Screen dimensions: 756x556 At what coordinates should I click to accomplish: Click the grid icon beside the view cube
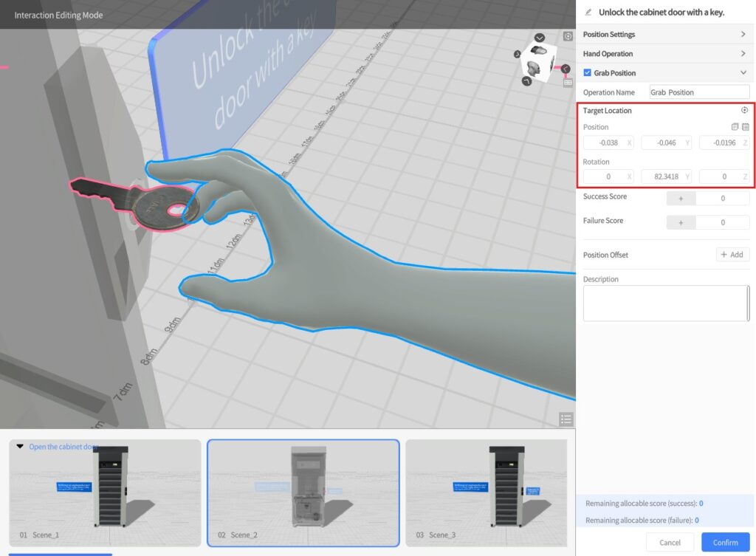(x=568, y=83)
